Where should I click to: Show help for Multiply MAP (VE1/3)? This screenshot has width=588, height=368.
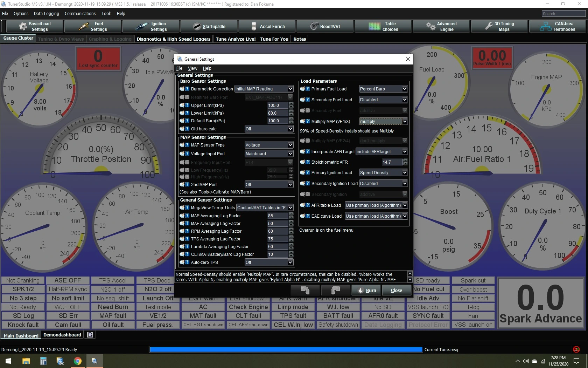coord(308,121)
